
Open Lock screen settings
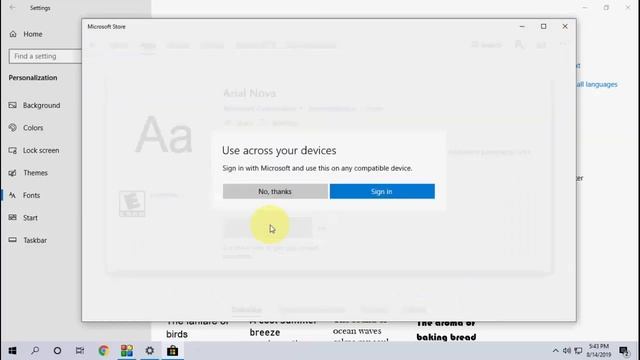[41, 150]
